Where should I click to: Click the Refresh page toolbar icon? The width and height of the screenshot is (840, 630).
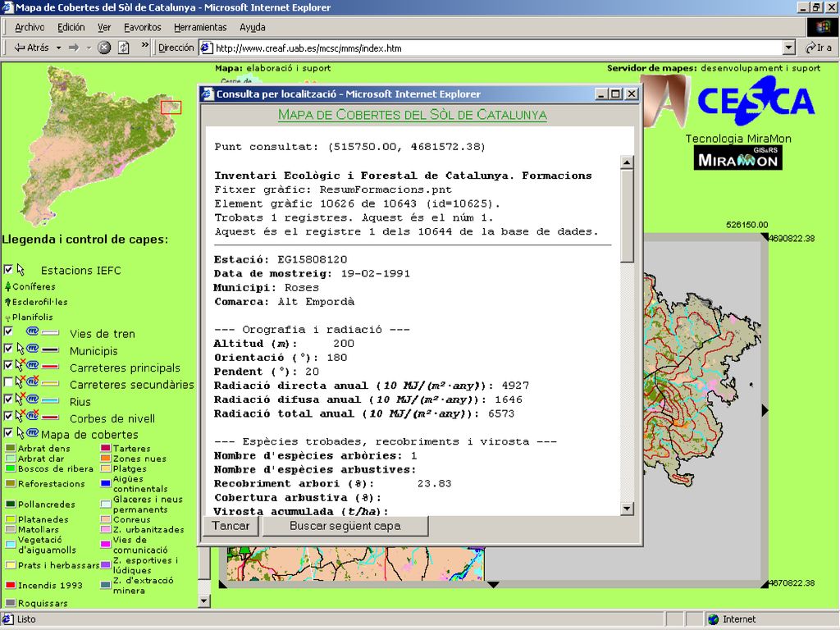(x=124, y=48)
